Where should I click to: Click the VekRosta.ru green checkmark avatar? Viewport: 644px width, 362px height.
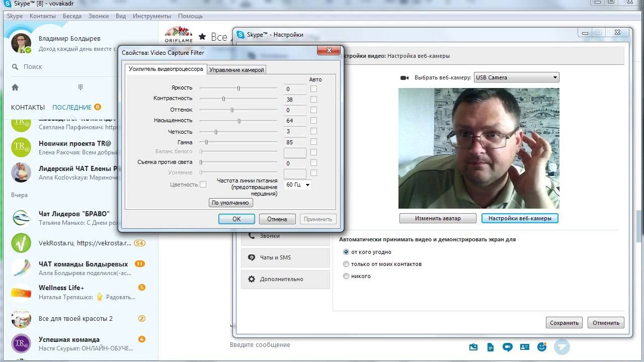point(21,243)
